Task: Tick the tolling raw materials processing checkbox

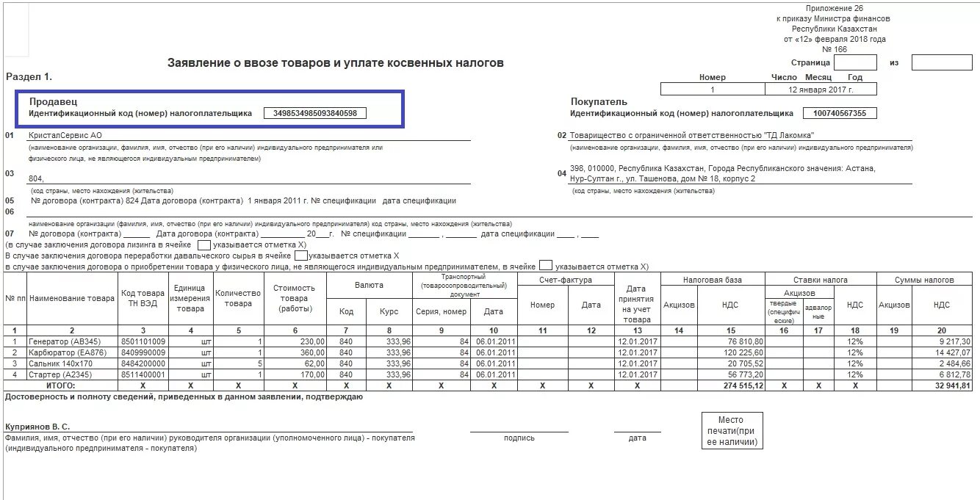Action: (x=300, y=256)
